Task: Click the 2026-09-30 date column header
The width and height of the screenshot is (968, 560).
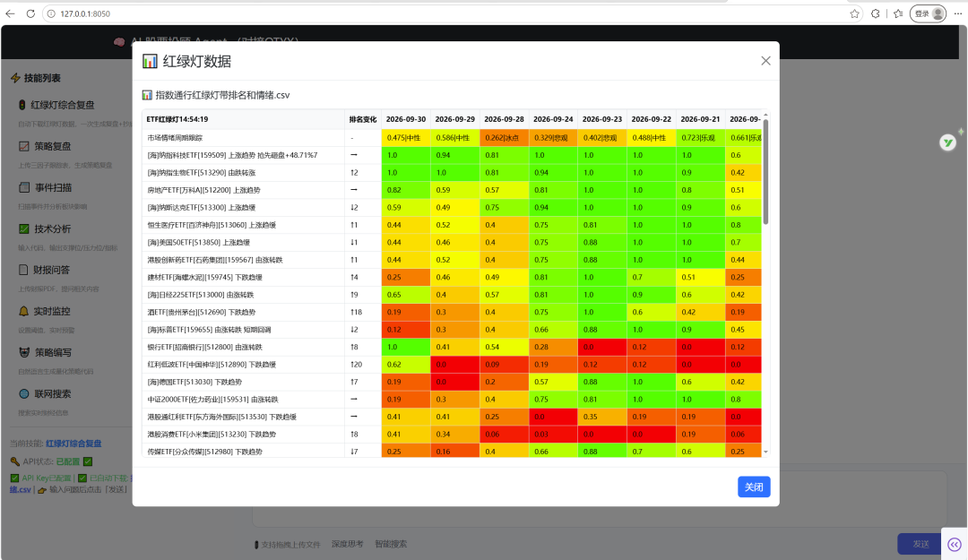Action: pyautogui.click(x=406, y=119)
